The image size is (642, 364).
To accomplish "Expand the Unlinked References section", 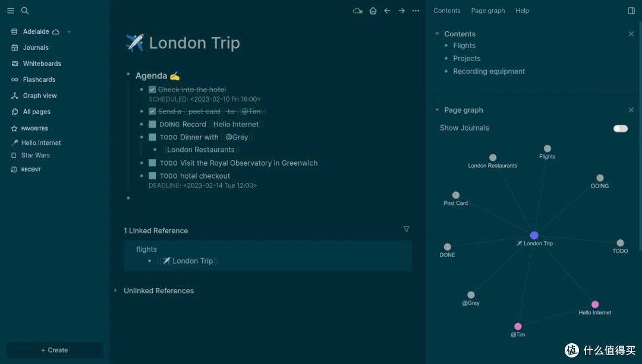I will 115,290.
